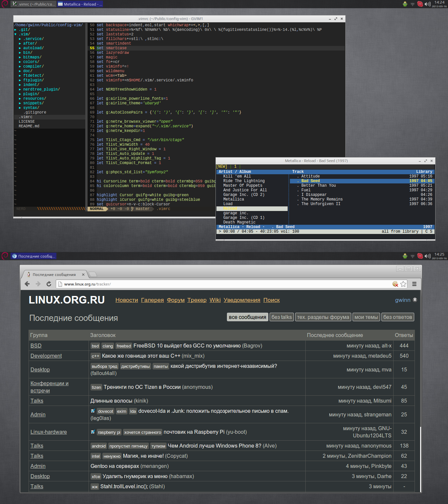Expand the .git/ folder in NERDTree
The height and width of the screenshot is (504, 448).
pyautogui.click(x=15, y=30)
